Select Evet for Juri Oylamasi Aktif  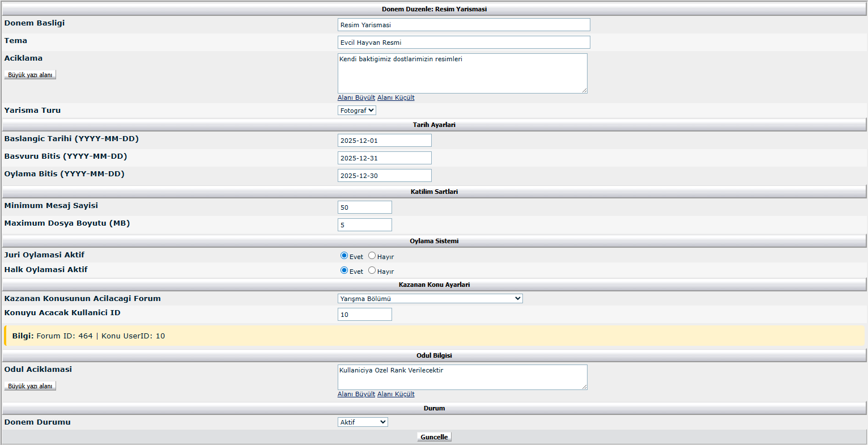(x=344, y=256)
